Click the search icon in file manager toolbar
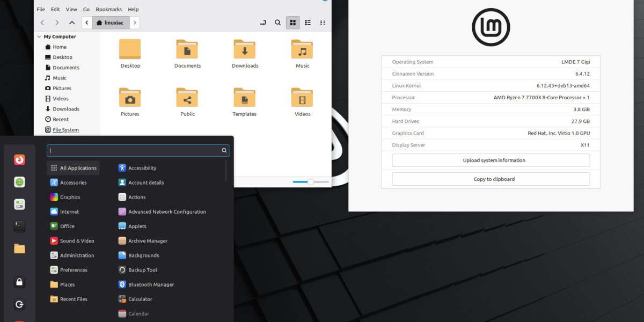This screenshot has height=322, width=644. 277,23
